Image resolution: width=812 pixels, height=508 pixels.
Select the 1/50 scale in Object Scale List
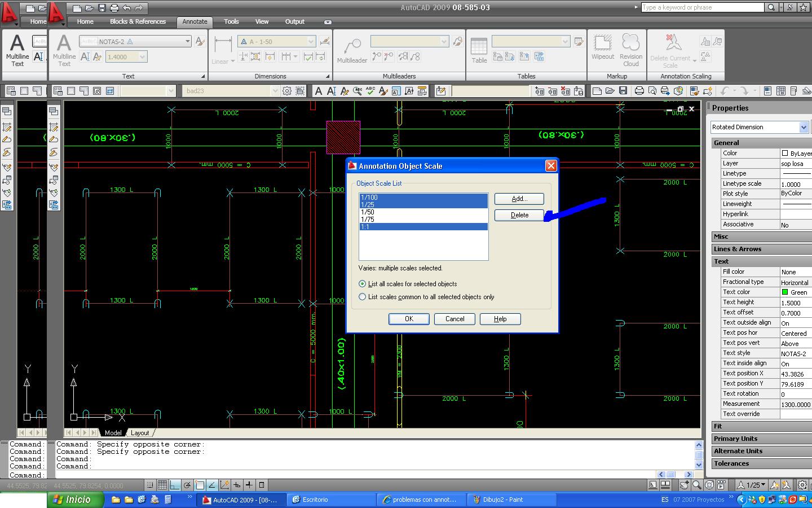click(x=423, y=212)
